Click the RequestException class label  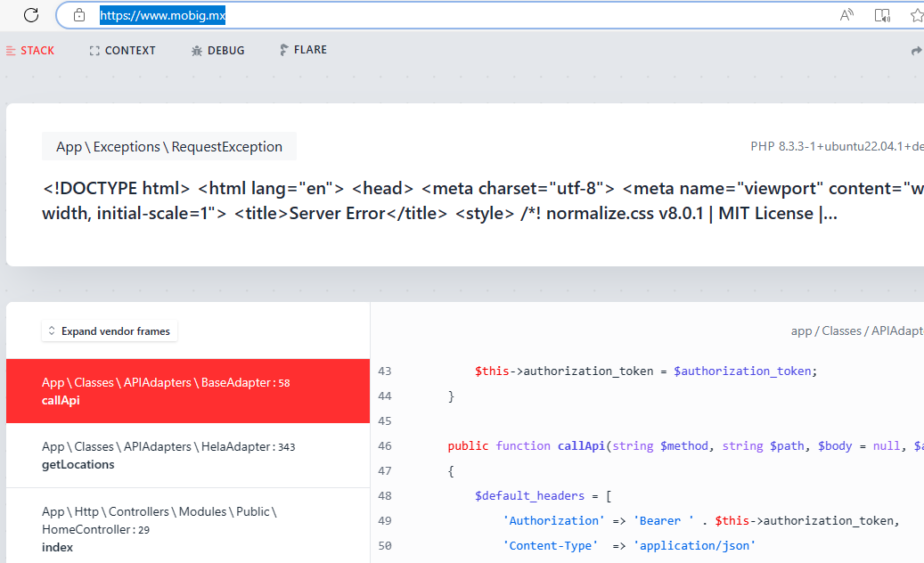coord(169,147)
